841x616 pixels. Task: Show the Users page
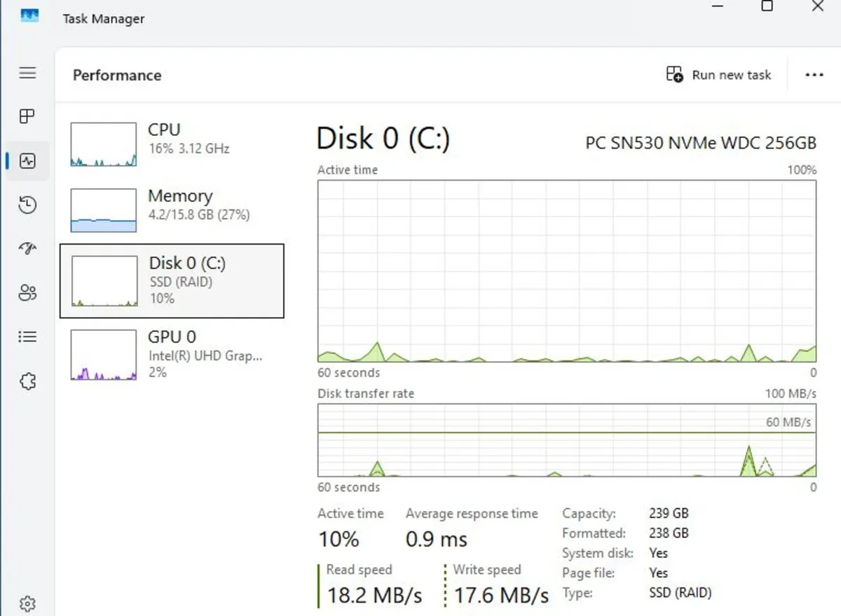(x=27, y=293)
